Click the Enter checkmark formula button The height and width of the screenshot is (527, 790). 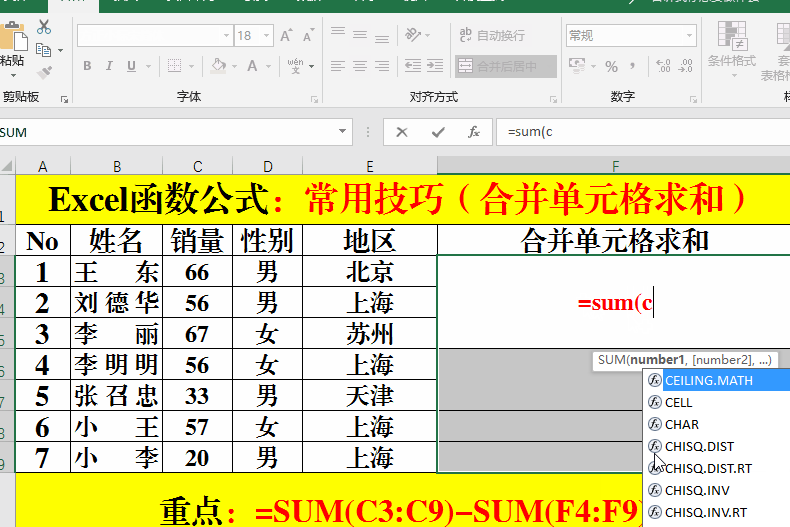[438, 132]
